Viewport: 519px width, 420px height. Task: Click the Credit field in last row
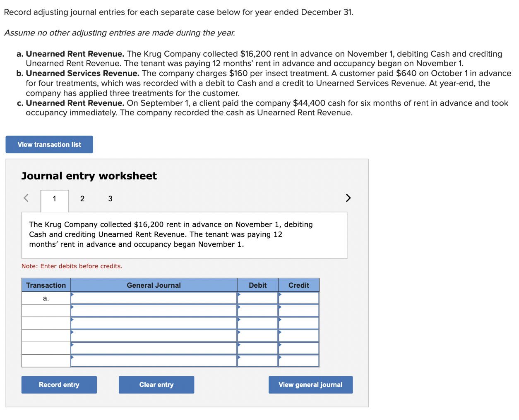[298, 360]
